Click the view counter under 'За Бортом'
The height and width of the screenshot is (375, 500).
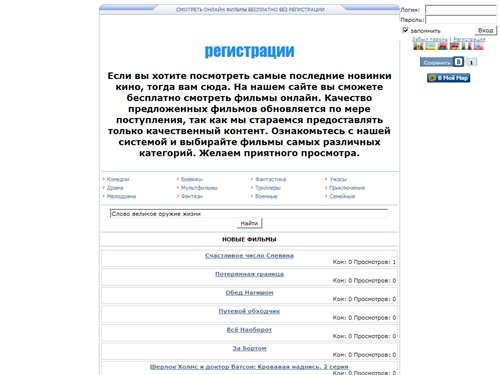pos(364,355)
